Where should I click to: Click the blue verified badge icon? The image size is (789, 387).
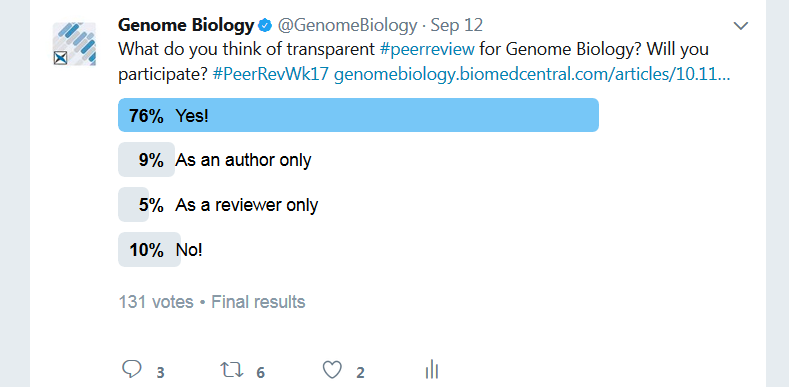click(x=265, y=25)
